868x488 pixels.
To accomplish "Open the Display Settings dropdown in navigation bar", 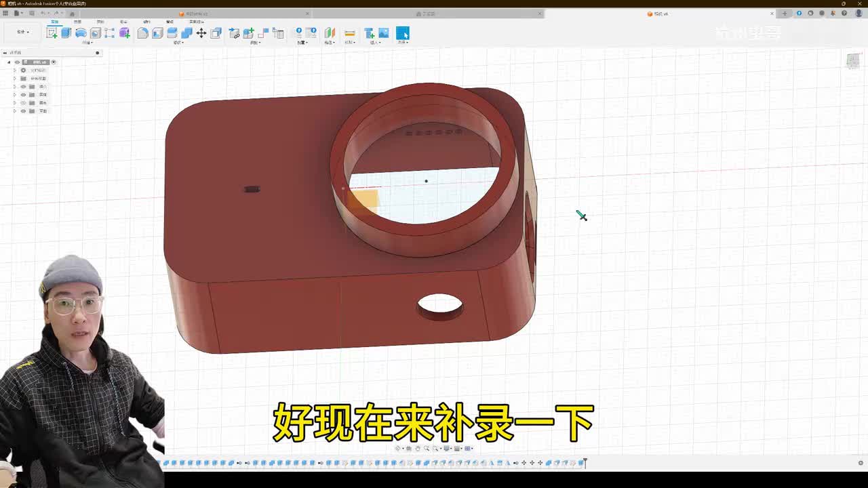I will coord(448,448).
